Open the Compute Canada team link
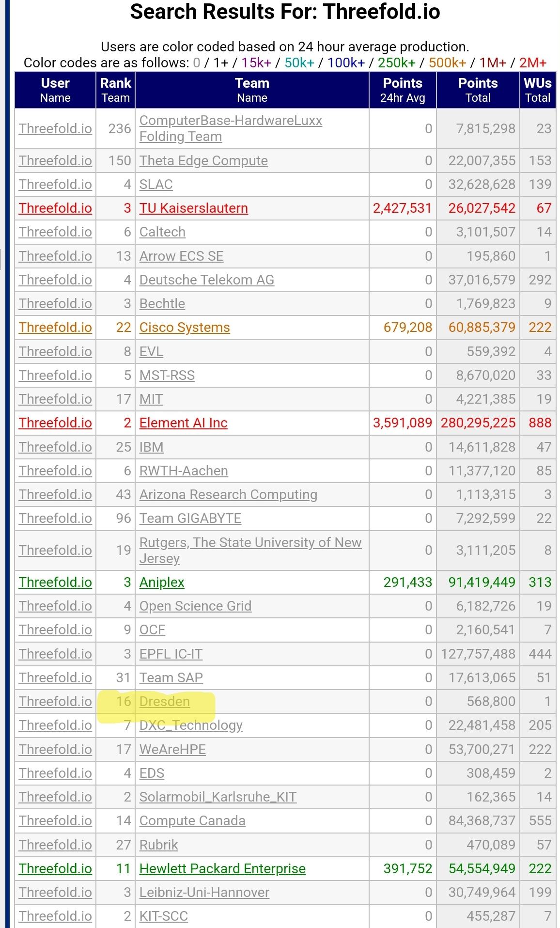 (192, 820)
